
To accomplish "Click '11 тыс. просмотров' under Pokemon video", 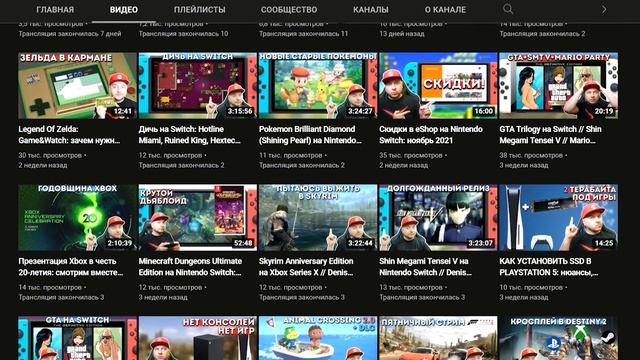I will click(291, 156).
